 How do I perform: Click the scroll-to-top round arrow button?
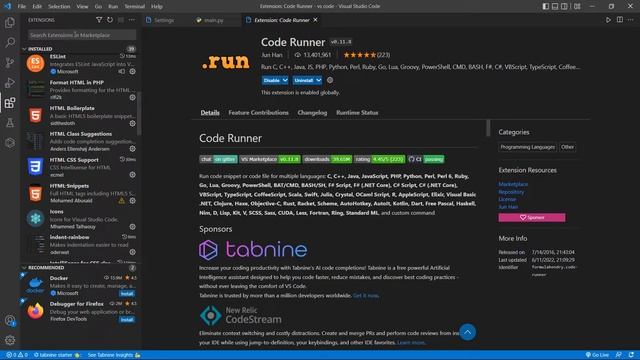click(x=467, y=332)
